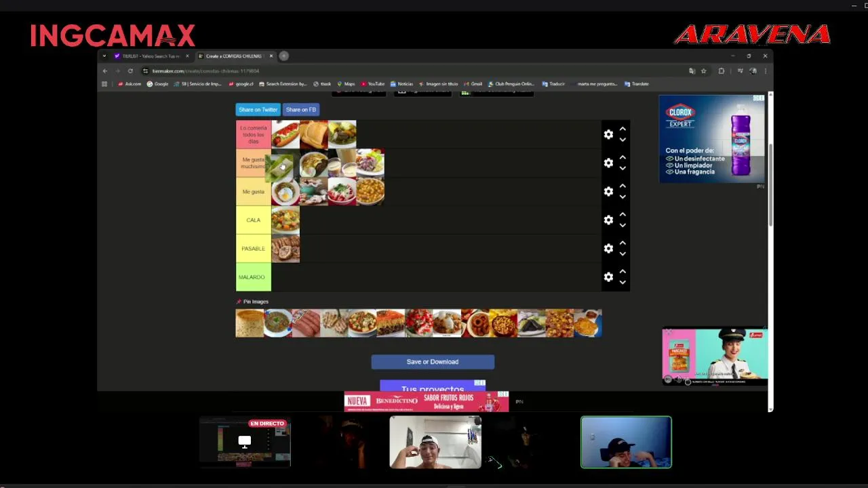Move 'Lo comería todos los días' row up
Image resolution: width=868 pixels, height=488 pixels.
click(x=623, y=129)
